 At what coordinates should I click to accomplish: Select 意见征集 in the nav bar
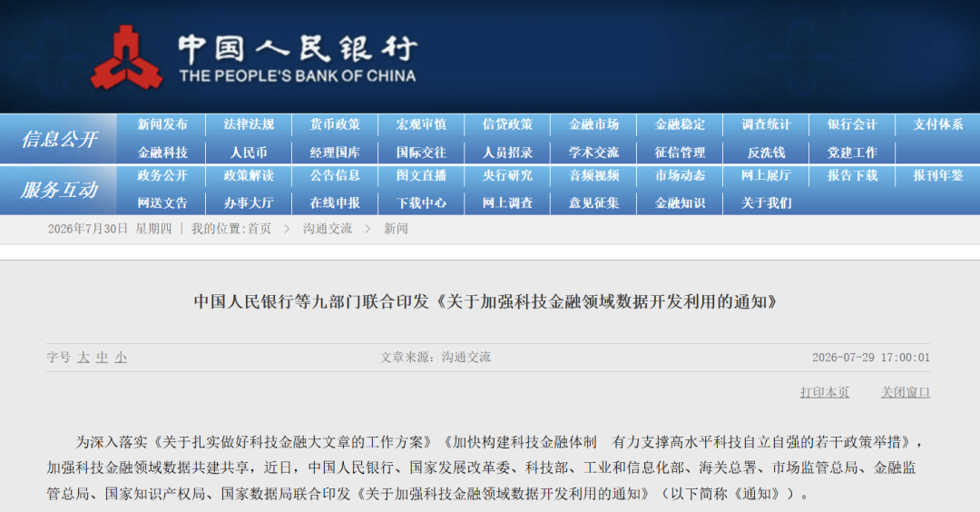tap(593, 203)
